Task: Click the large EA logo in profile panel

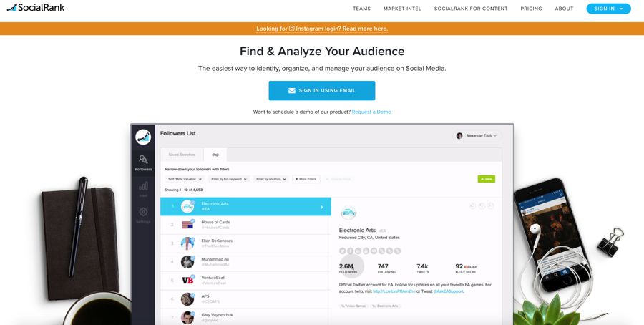Action: pos(348,213)
